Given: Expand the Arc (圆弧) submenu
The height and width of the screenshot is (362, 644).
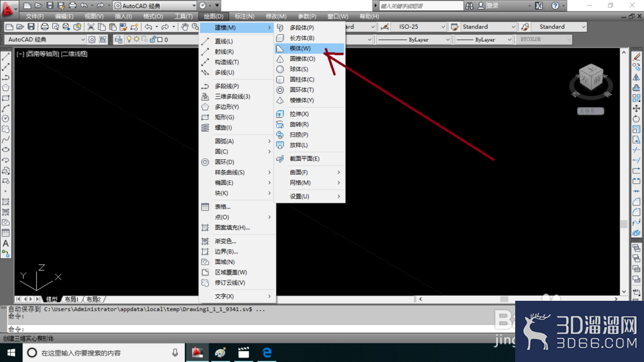Looking at the screenshot, I should click(x=237, y=141).
